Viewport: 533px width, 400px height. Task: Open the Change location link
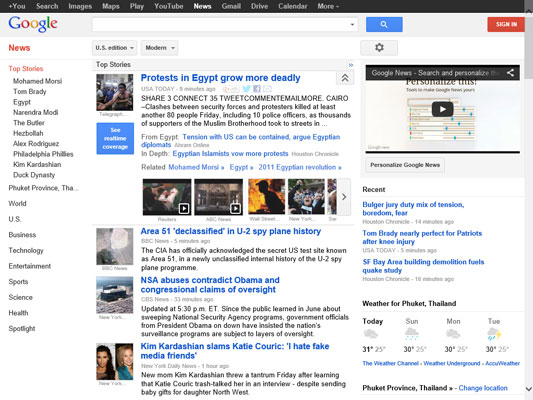tap(483, 388)
